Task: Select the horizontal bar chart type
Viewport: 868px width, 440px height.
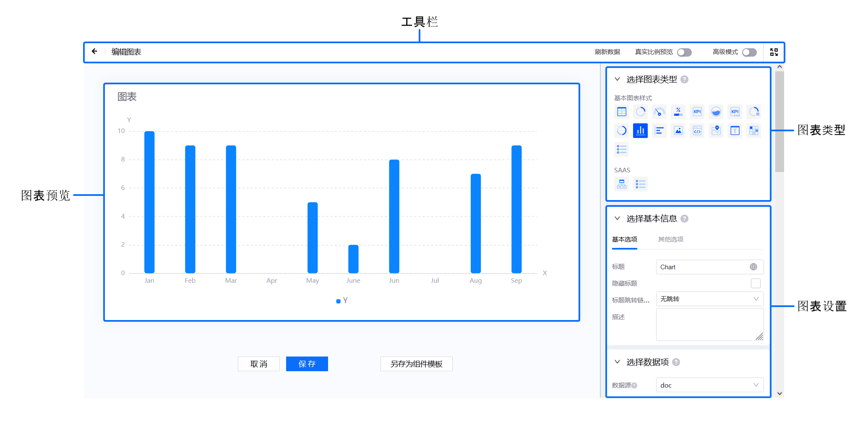Action: click(x=659, y=130)
